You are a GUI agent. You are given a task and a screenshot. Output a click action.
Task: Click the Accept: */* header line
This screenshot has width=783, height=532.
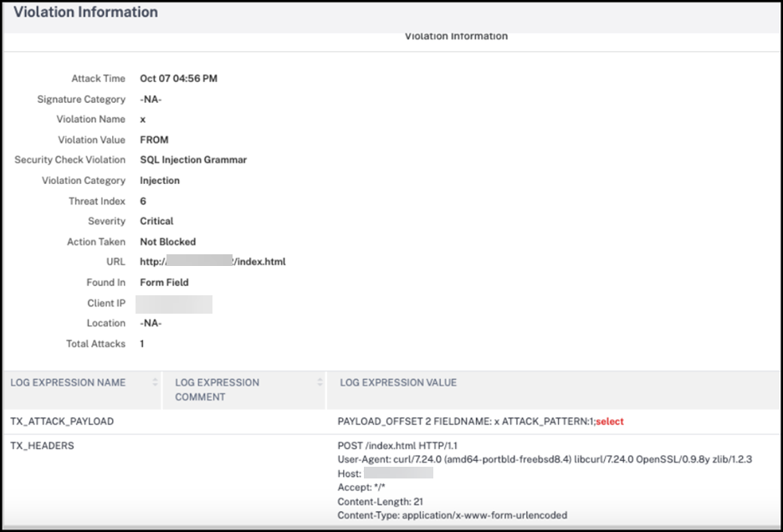point(361,488)
